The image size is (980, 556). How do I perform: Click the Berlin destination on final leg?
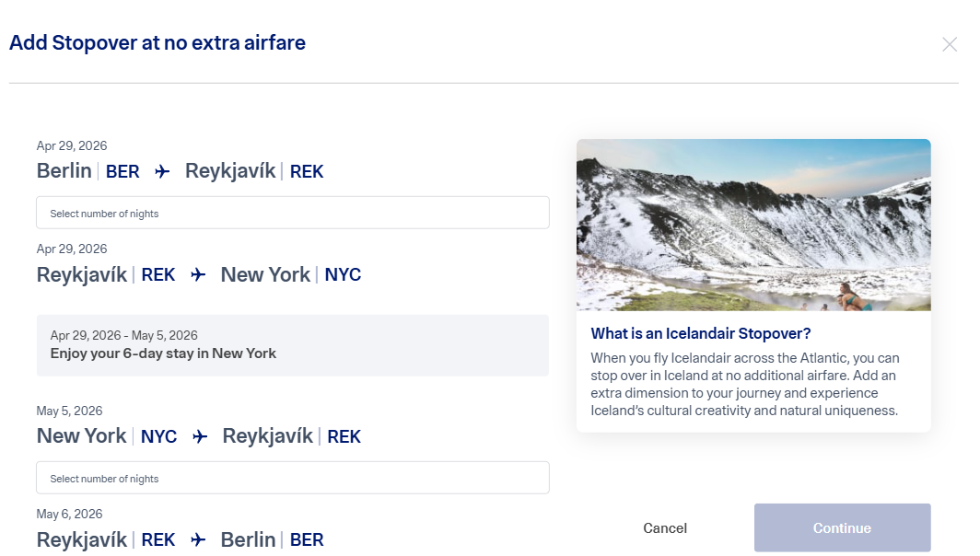coord(248,539)
